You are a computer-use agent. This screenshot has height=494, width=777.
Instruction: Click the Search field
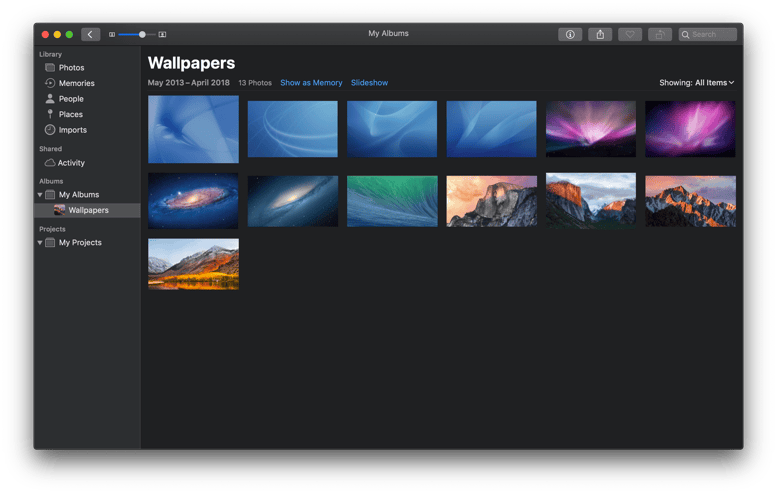[707, 34]
